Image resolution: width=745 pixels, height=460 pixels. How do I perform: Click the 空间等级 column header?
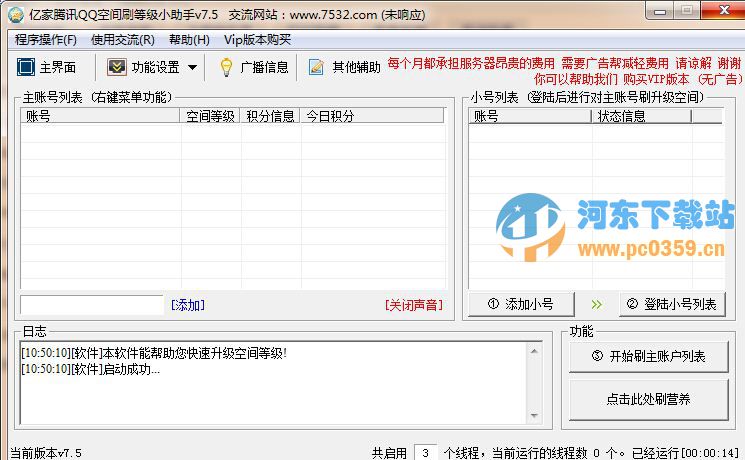(210, 116)
